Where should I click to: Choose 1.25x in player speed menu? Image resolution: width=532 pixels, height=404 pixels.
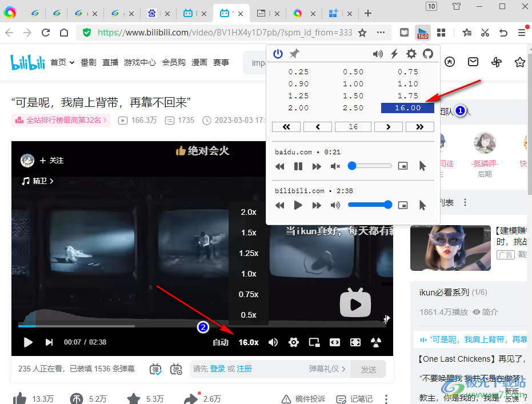[x=249, y=253]
